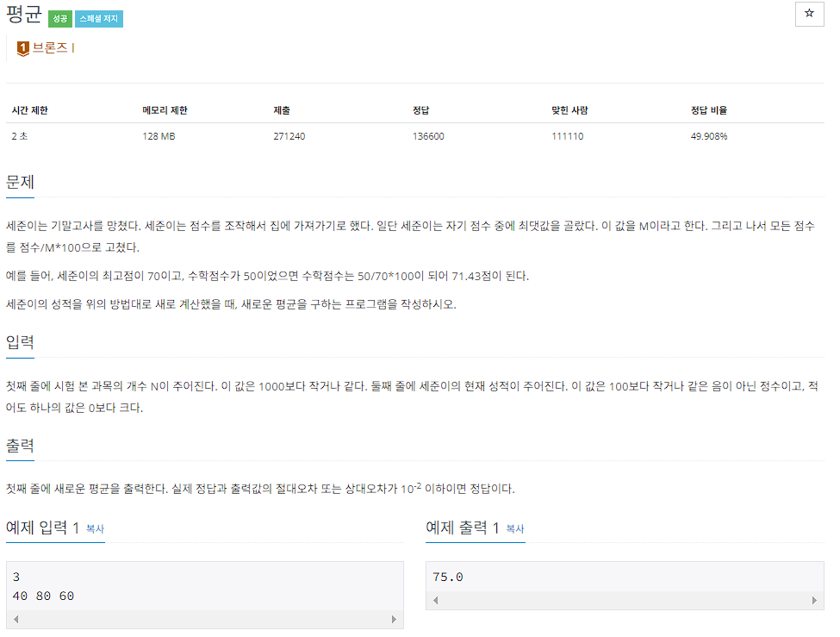Screen dimensions: 840x637
Task: Click the 메모리 제한 column header
Action: pyautogui.click(x=165, y=110)
